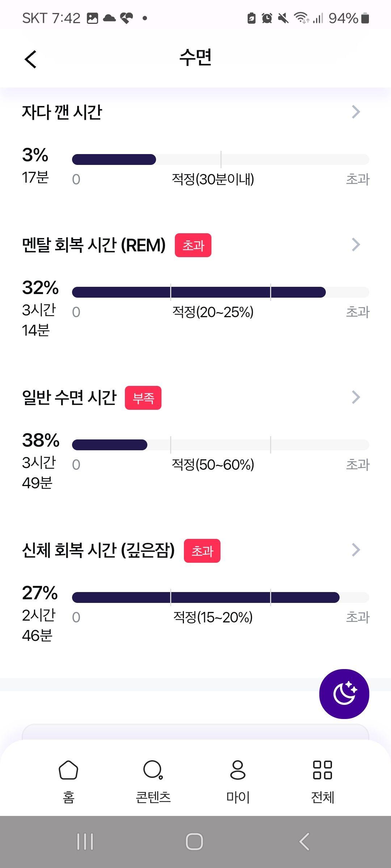Open 신체 회복 시간 (깊은잠) chevron
Image resolution: width=391 pixels, height=868 pixels.
click(356, 550)
